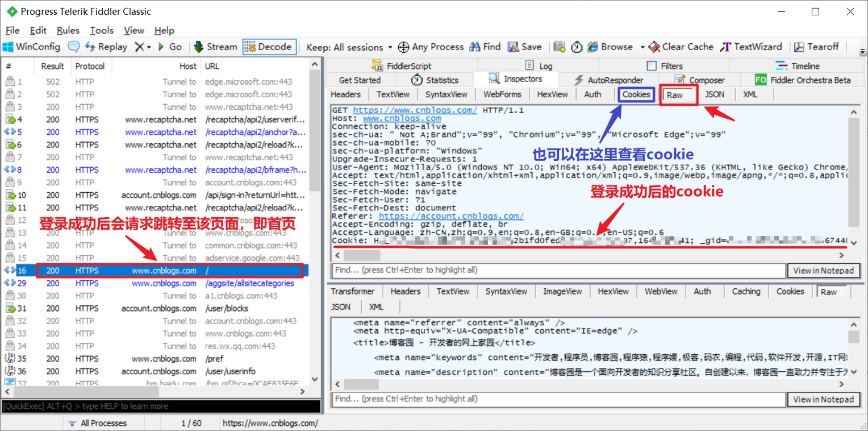
Task: Click the camera screenshot icon
Action: point(560,47)
